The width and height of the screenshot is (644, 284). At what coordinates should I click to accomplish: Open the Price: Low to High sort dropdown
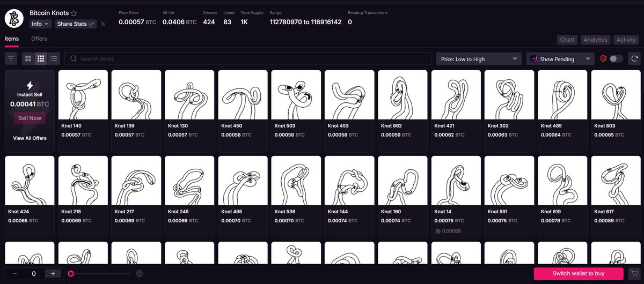click(x=479, y=59)
